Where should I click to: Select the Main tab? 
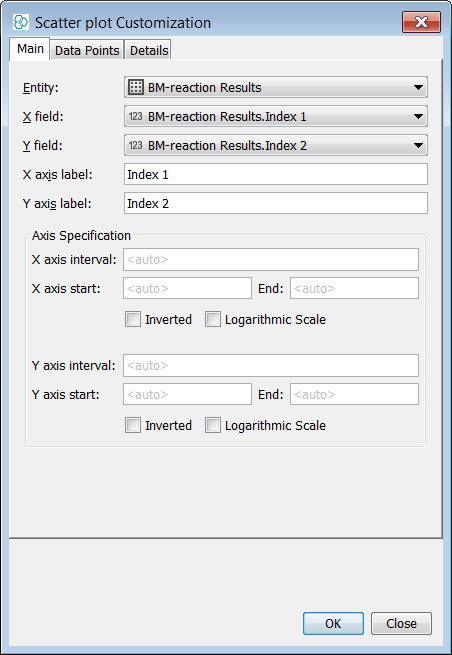tap(30, 49)
